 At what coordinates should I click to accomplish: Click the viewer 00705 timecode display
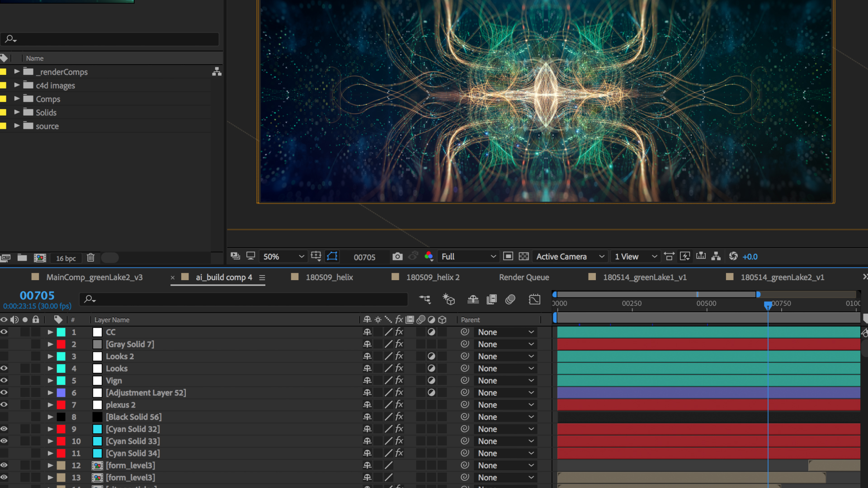click(x=364, y=257)
